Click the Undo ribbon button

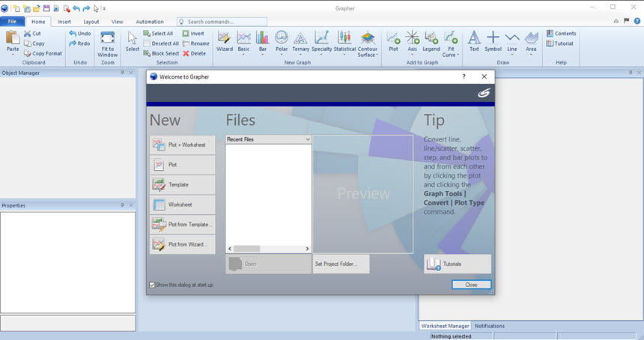[x=79, y=34]
